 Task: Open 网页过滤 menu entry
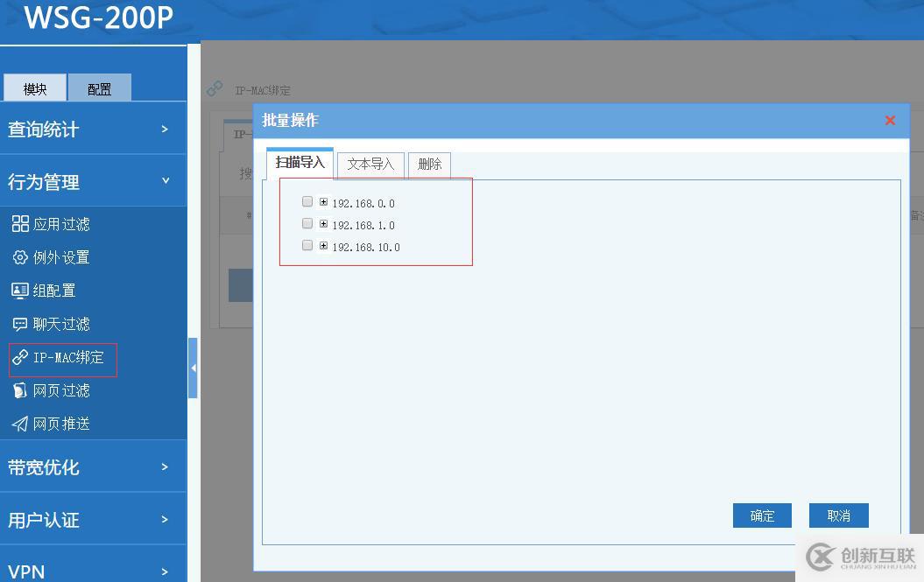pos(61,390)
